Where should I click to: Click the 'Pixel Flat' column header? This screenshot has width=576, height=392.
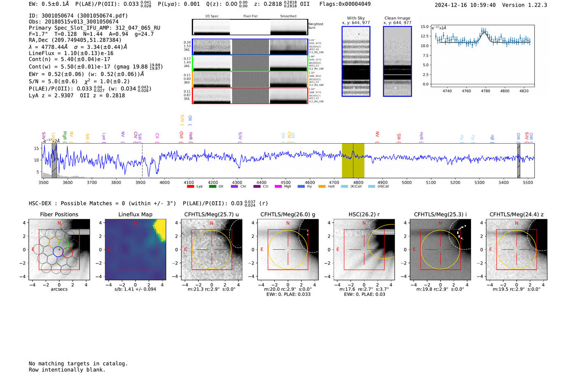250,16
